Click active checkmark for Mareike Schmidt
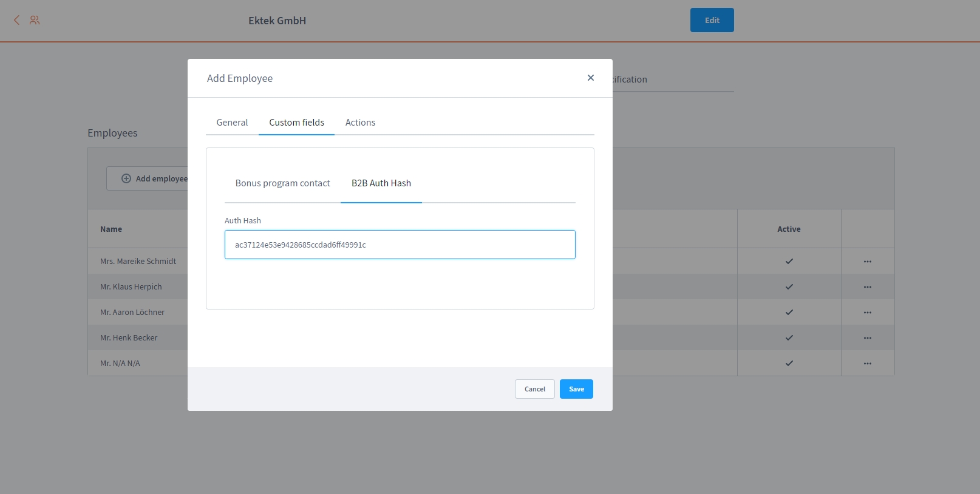Image resolution: width=980 pixels, height=494 pixels. click(x=789, y=262)
